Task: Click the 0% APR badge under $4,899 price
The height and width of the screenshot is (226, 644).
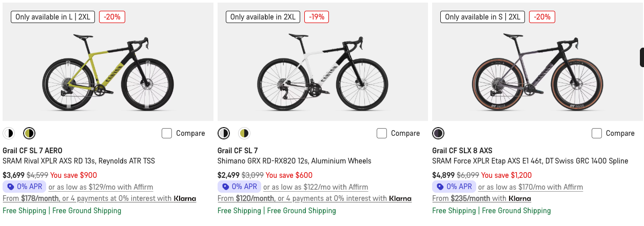Action: pyautogui.click(x=454, y=187)
